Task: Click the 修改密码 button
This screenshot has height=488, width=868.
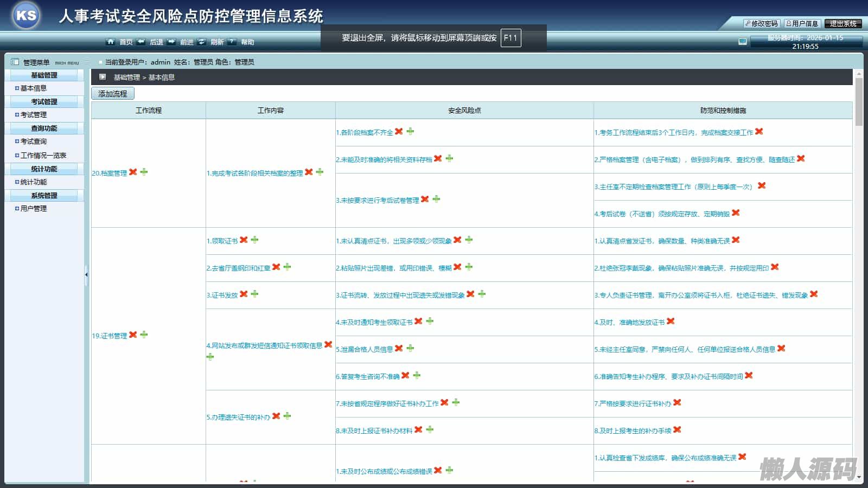Action: pyautogui.click(x=761, y=23)
